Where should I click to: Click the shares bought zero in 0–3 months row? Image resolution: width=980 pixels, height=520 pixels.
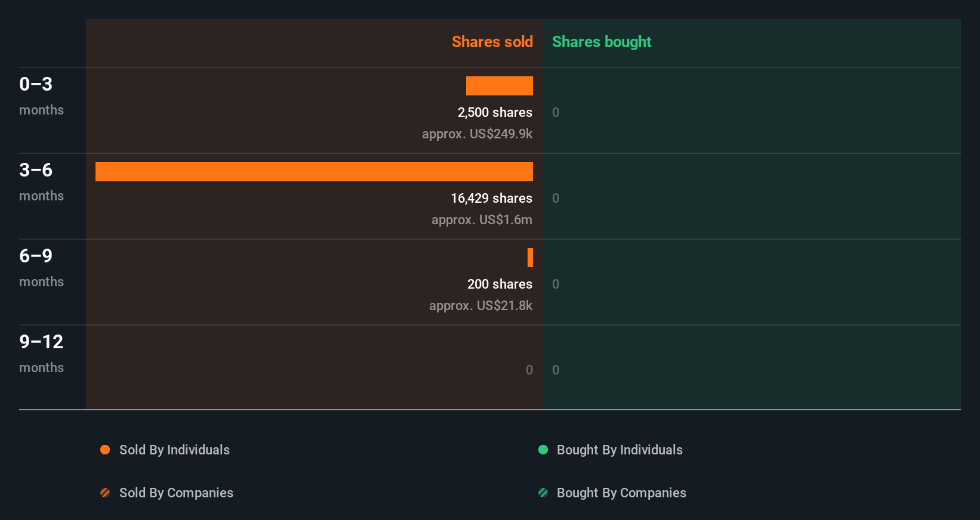coord(556,112)
